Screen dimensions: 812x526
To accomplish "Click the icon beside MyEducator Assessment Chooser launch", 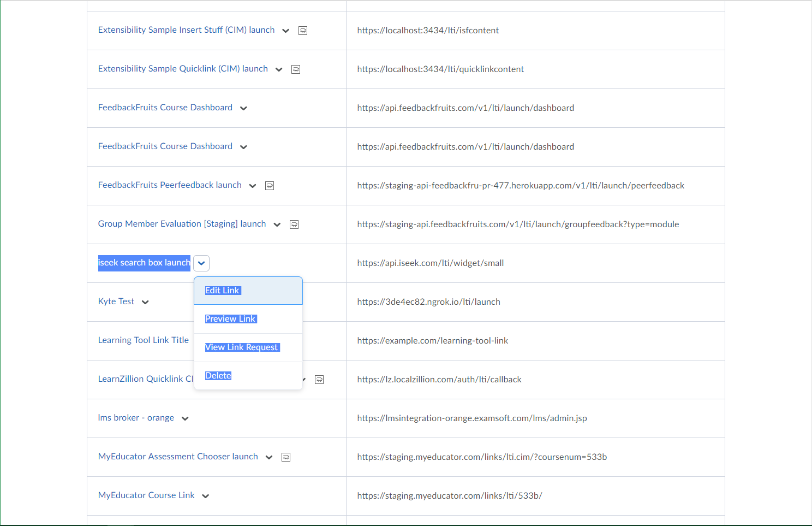I will [286, 457].
